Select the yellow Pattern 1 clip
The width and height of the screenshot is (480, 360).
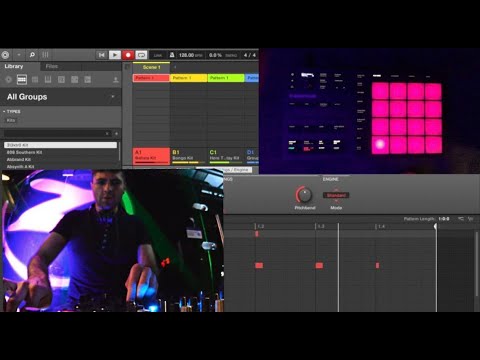[x=188, y=78]
